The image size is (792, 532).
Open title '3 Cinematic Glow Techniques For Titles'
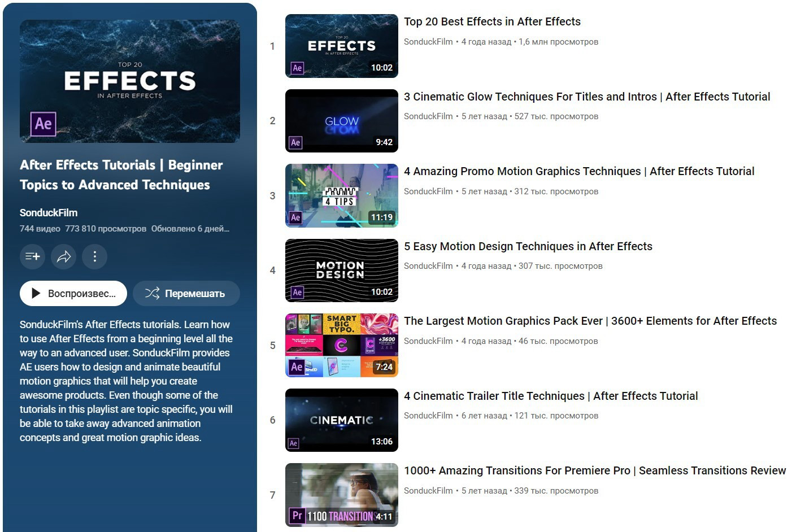[x=587, y=97]
